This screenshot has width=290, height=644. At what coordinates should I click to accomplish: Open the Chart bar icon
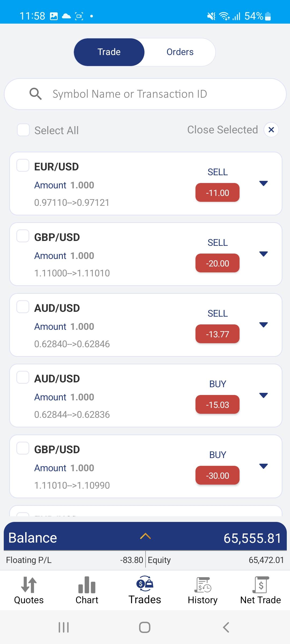(x=87, y=585)
